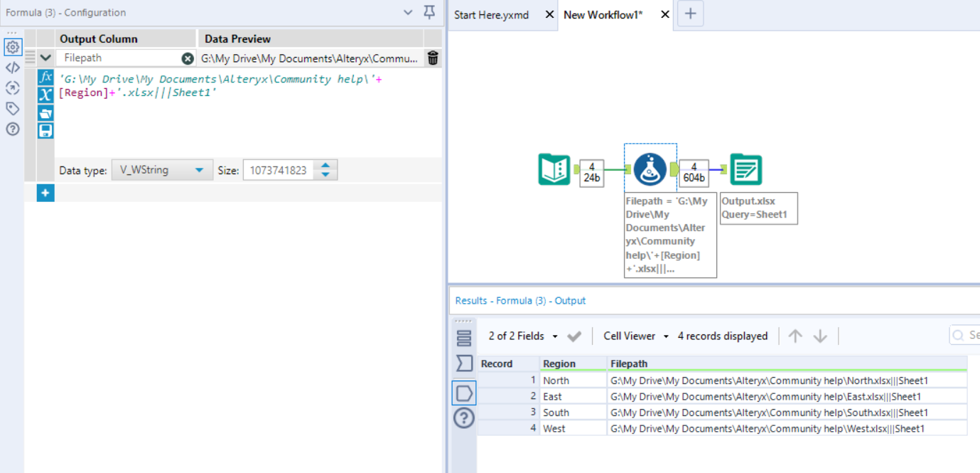Select the Output Data tool on canvas
This screenshot has width=980, height=473.
(745, 169)
